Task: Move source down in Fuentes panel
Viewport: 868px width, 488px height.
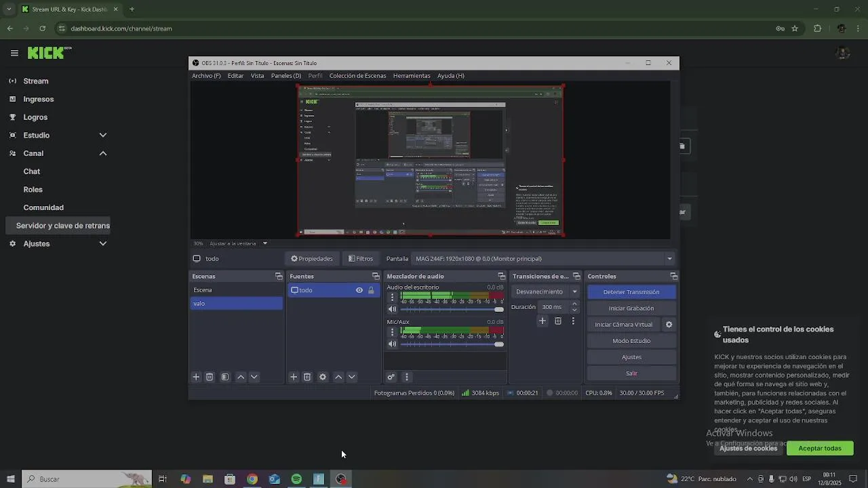Action: point(351,377)
